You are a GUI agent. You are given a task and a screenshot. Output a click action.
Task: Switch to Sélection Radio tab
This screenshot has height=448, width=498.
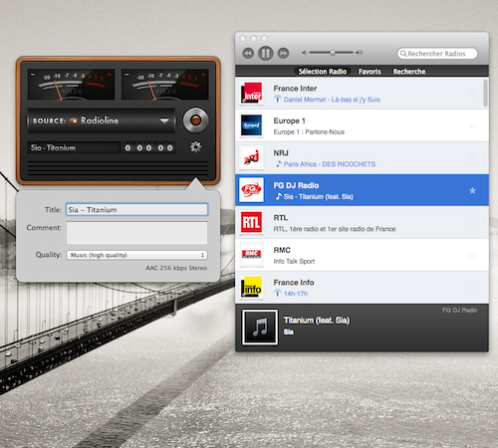(x=322, y=72)
